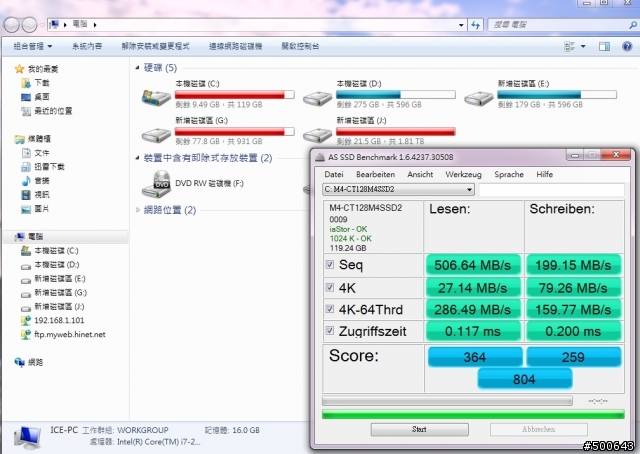Open new volume J: drive icon

tap(317, 135)
